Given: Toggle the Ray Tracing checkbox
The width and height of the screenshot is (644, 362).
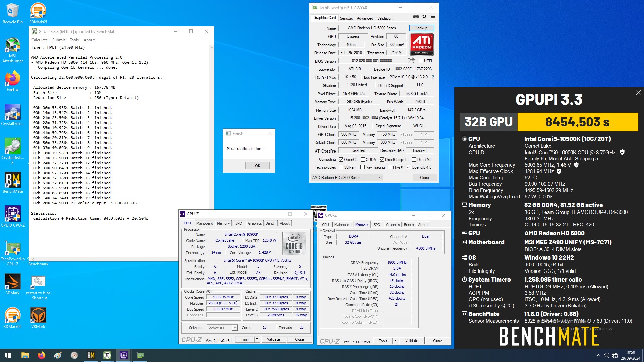Looking at the screenshot, I should tap(362, 167).
